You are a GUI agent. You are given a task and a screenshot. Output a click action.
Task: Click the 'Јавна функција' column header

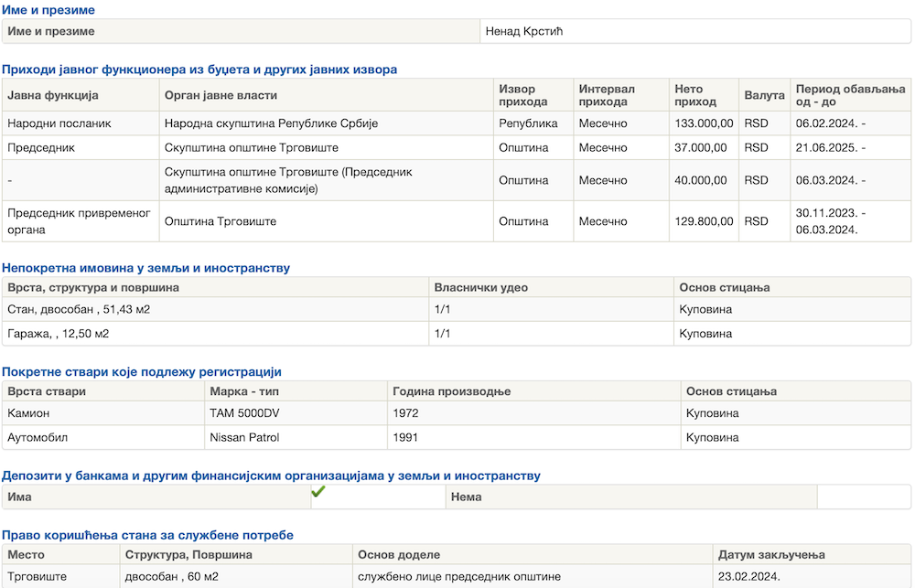click(x=53, y=96)
